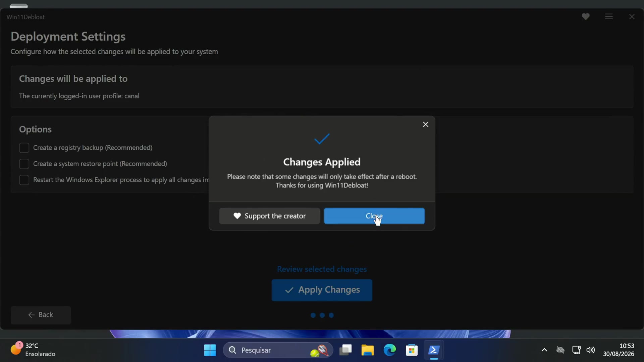
Task: Dismiss dialog with the X icon
Action: coord(426,124)
